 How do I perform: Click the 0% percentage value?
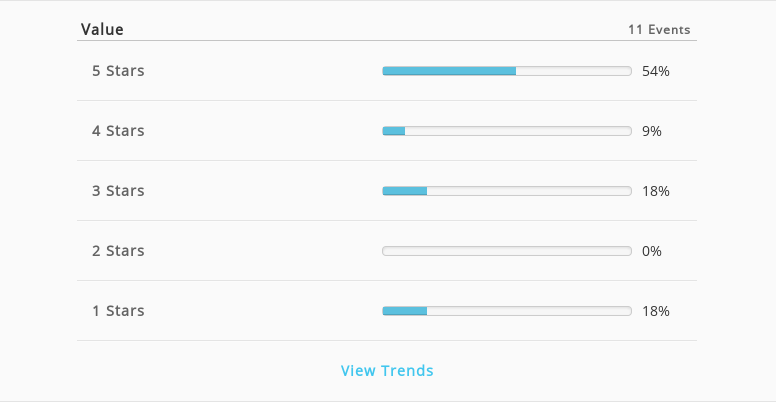pyautogui.click(x=652, y=251)
